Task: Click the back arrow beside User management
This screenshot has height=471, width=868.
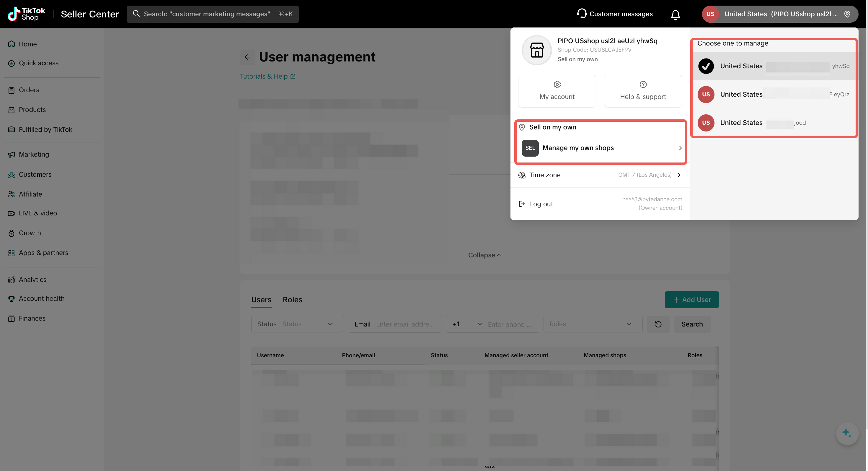Action: coord(247,57)
